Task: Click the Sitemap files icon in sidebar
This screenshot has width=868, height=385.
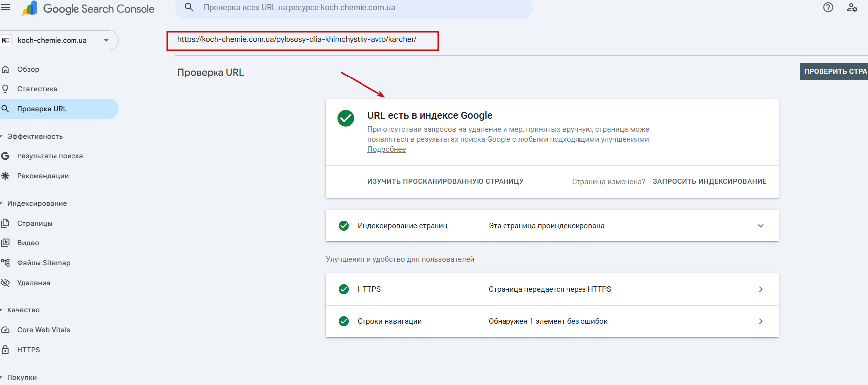Action: point(5,263)
